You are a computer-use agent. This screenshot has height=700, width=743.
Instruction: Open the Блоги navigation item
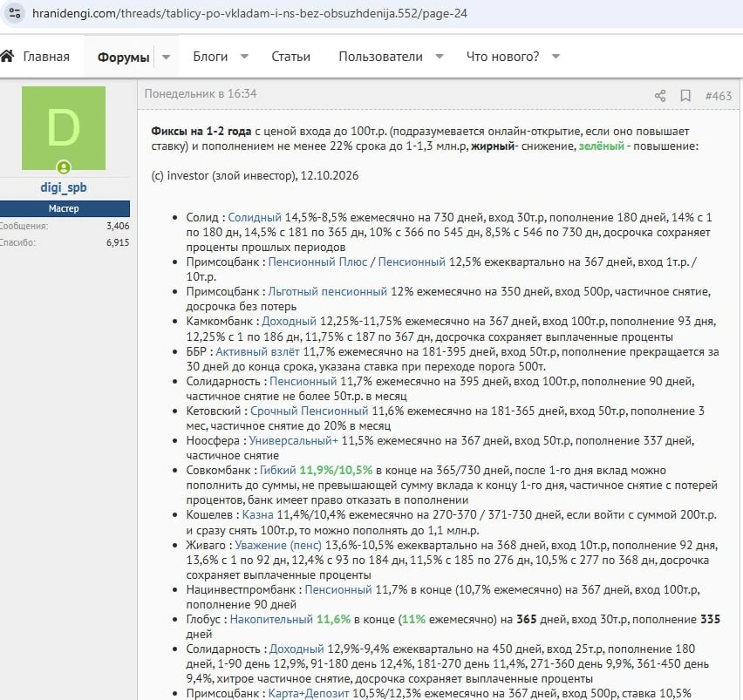[x=210, y=57]
